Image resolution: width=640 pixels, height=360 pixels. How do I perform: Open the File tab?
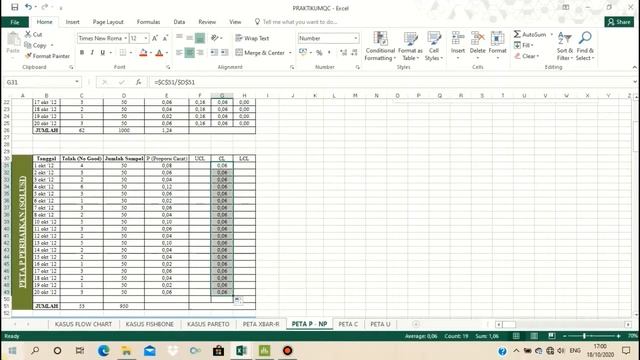pyautogui.click(x=15, y=22)
